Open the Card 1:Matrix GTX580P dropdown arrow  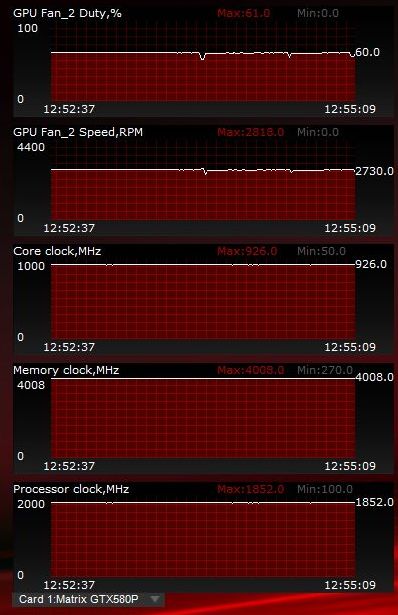[155, 599]
